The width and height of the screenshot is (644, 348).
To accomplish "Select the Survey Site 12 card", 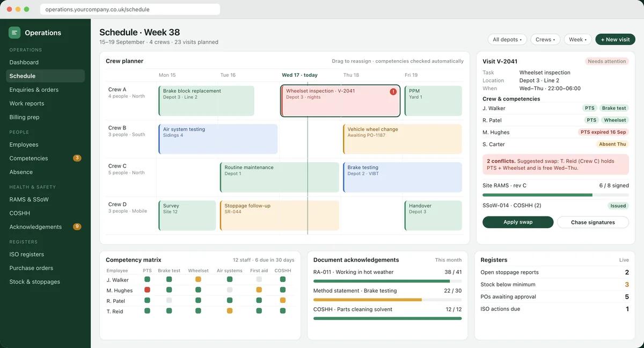I will click(187, 215).
